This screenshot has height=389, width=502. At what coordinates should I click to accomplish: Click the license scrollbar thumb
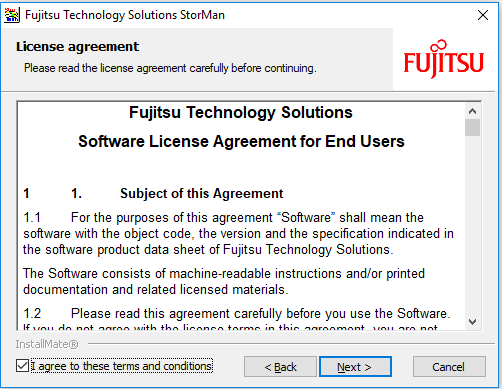[x=472, y=128]
